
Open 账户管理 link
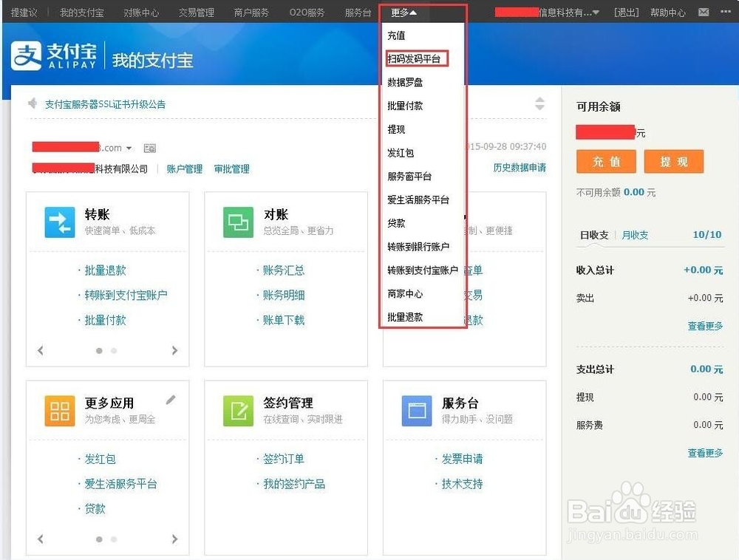[184, 169]
